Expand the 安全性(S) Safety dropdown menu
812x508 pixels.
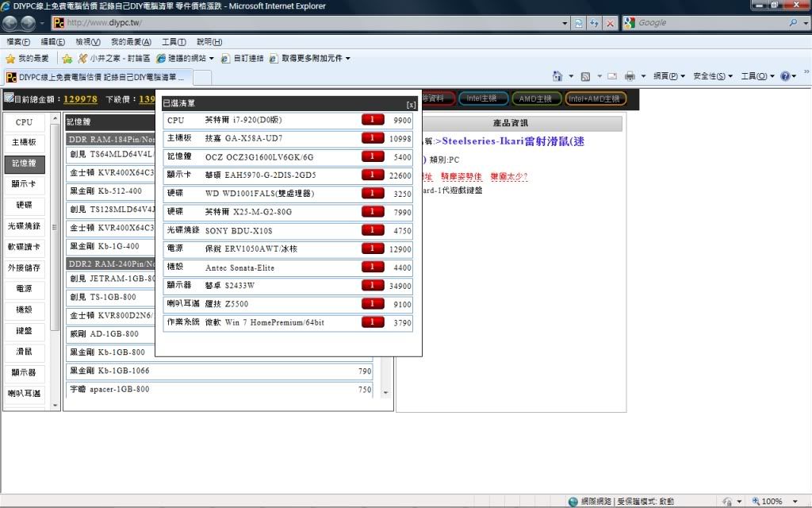713,76
